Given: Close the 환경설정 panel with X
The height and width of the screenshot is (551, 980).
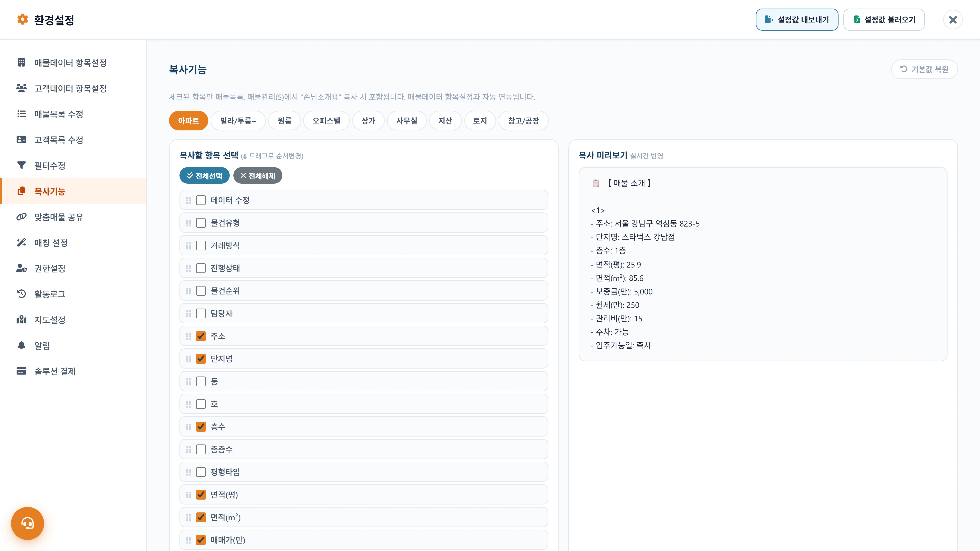Looking at the screenshot, I should [x=953, y=20].
